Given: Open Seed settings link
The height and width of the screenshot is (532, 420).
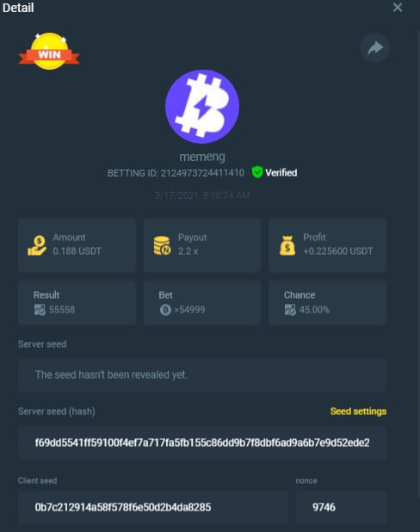Looking at the screenshot, I should (x=358, y=411).
